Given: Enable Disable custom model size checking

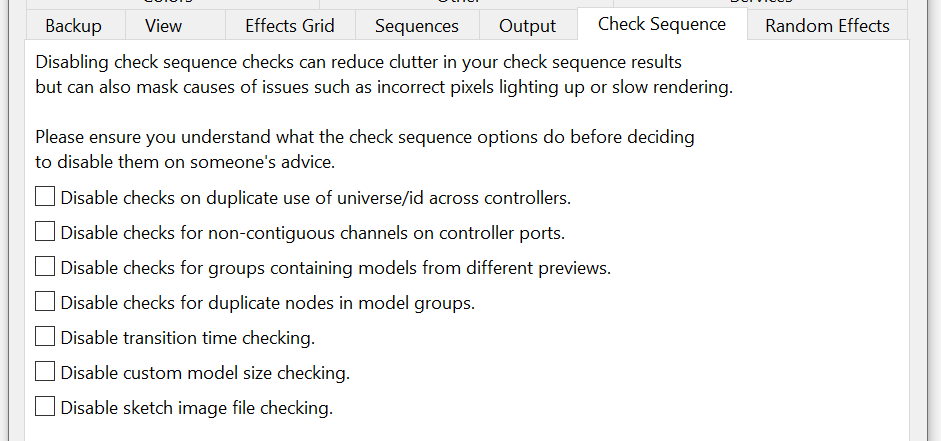Looking at the screenshot, I should 45,372.
